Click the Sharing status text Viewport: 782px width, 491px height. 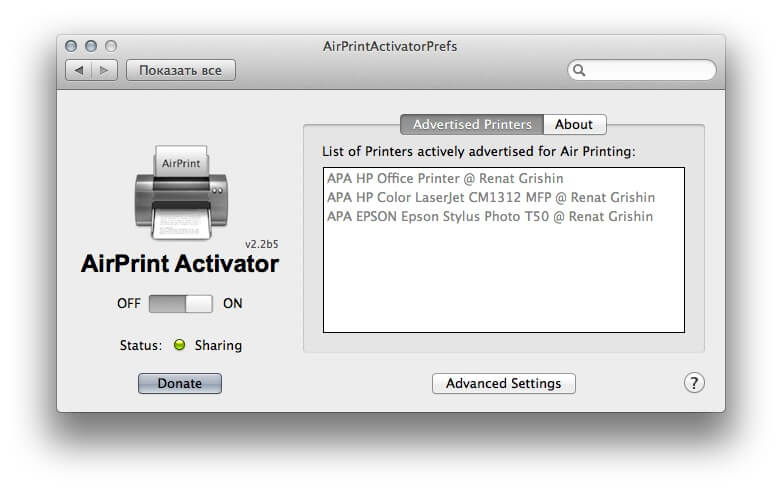point(218,345)
